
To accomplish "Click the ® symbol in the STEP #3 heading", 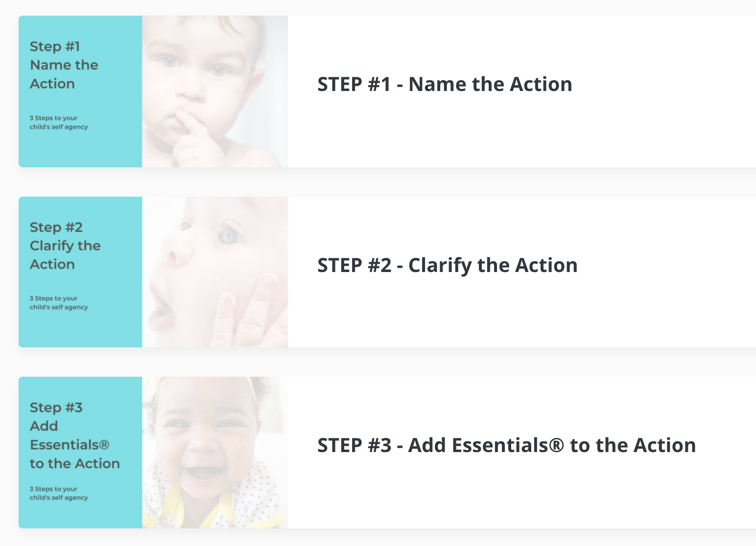I will tap(557, 445).
